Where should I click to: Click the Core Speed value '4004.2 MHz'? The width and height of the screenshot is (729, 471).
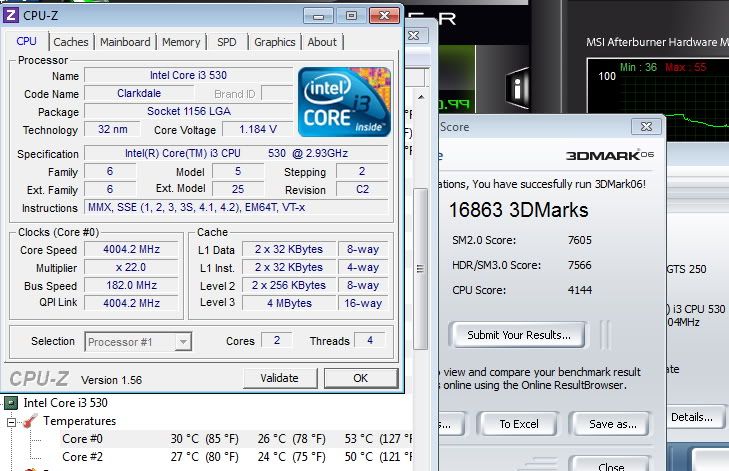point(131,249)
